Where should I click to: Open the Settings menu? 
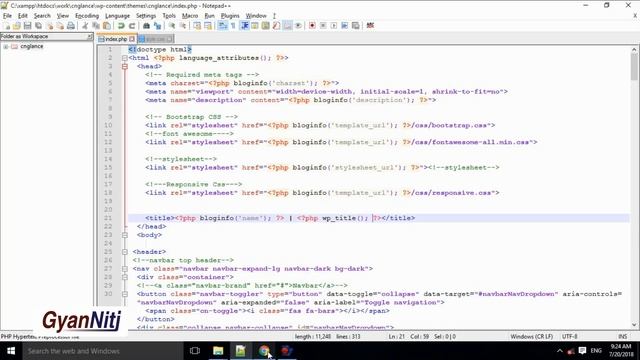[x=146, y=16]
